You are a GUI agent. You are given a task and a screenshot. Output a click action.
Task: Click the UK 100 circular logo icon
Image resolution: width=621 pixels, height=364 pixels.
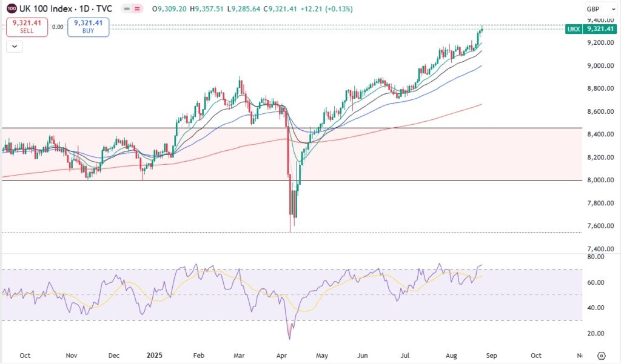click(12, 8)
